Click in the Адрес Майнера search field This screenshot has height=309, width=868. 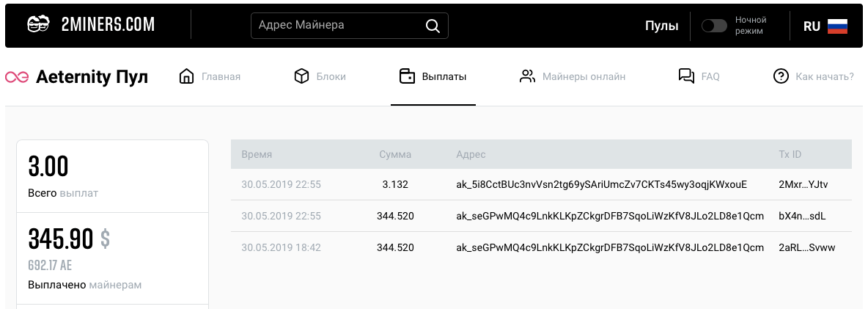337,26
